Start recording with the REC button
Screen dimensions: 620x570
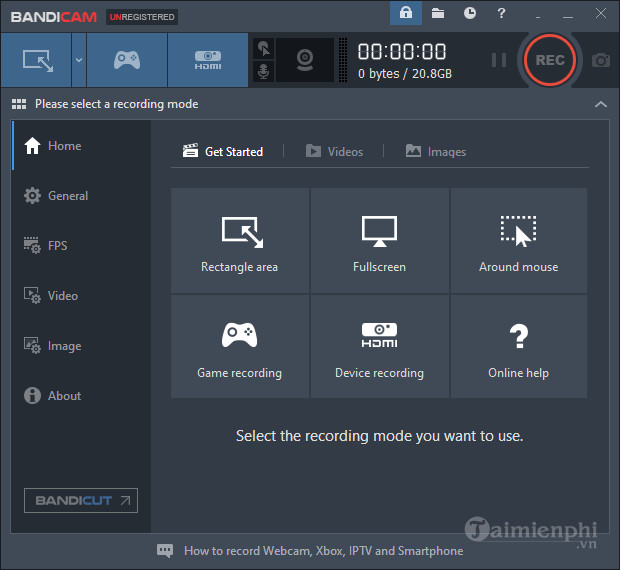550,60
